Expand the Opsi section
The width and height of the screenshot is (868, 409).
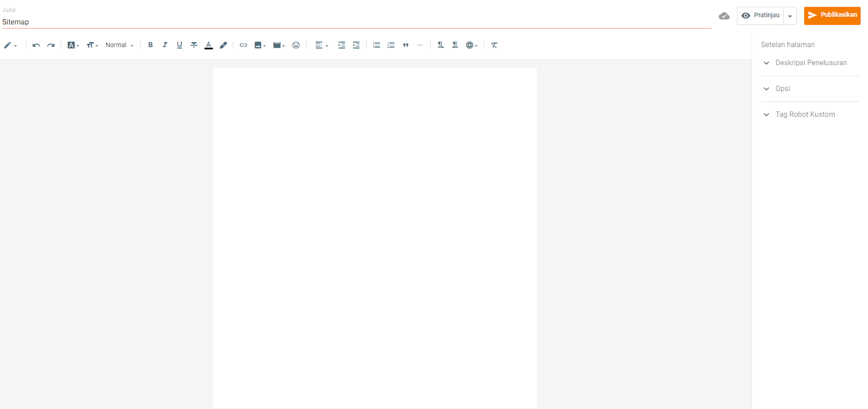810,89
